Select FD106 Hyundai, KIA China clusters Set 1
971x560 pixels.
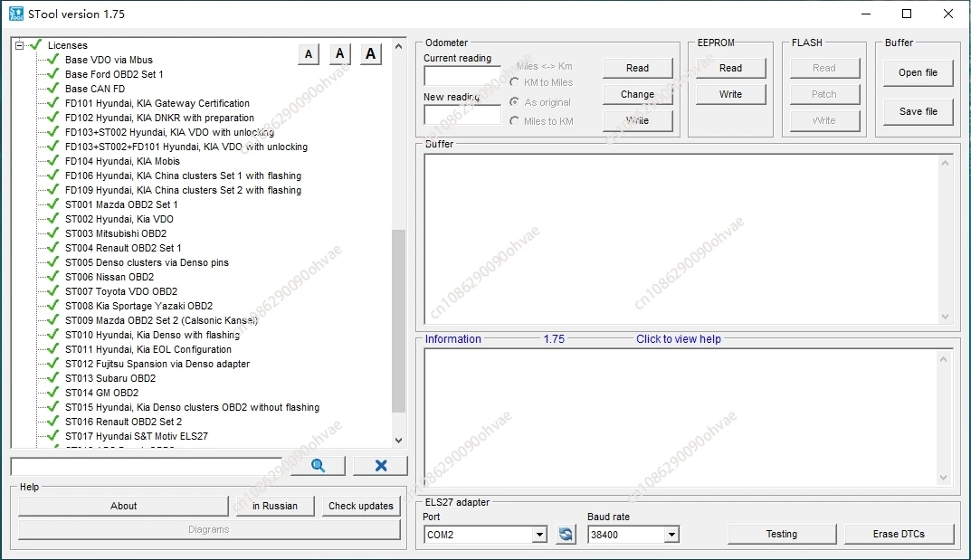point(184,176)
